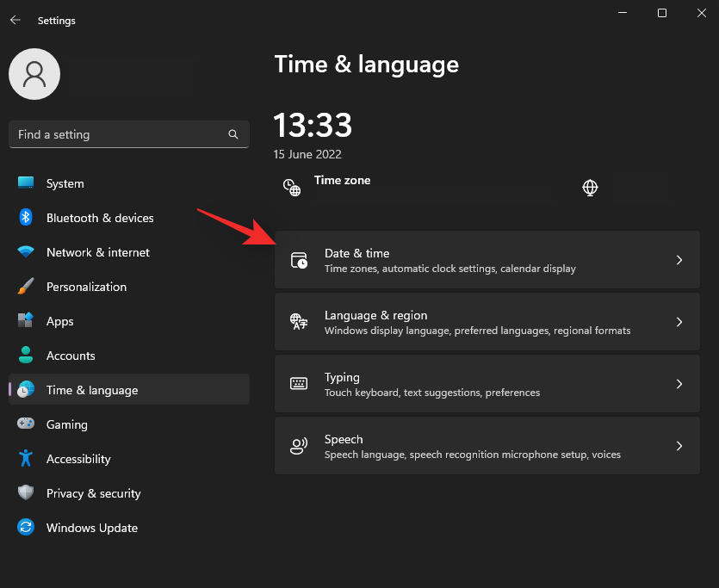The width and height of the screenshot is (719, 588).
Task: Click the Personalization brush icon
Action: click(x=24, y=287)
